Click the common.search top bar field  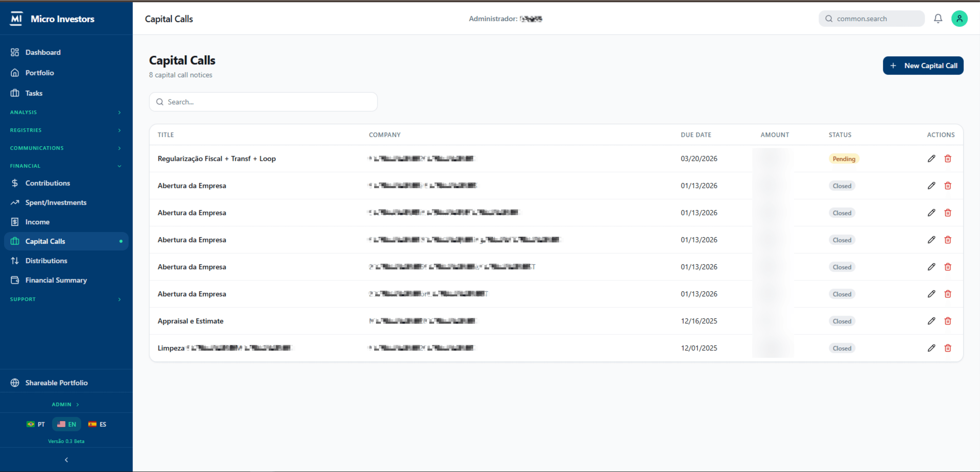pyautogui.click(x=871, y=19)
